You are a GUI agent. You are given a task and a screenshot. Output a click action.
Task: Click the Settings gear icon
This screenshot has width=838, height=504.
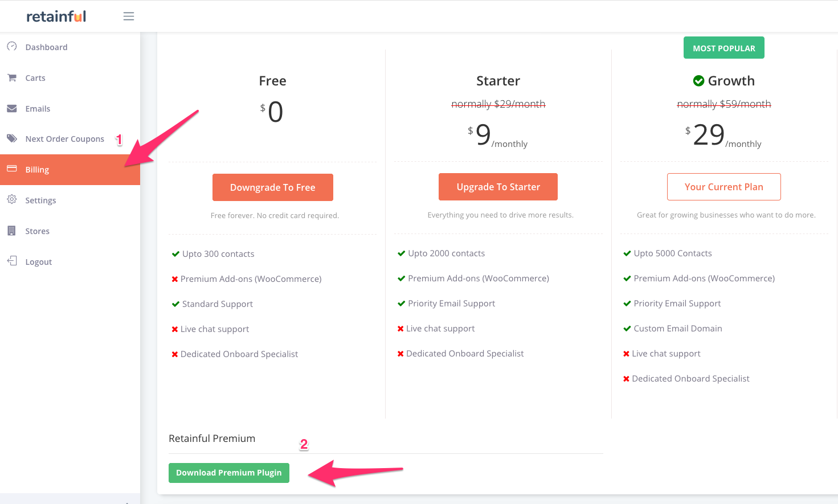click(11, 200)
